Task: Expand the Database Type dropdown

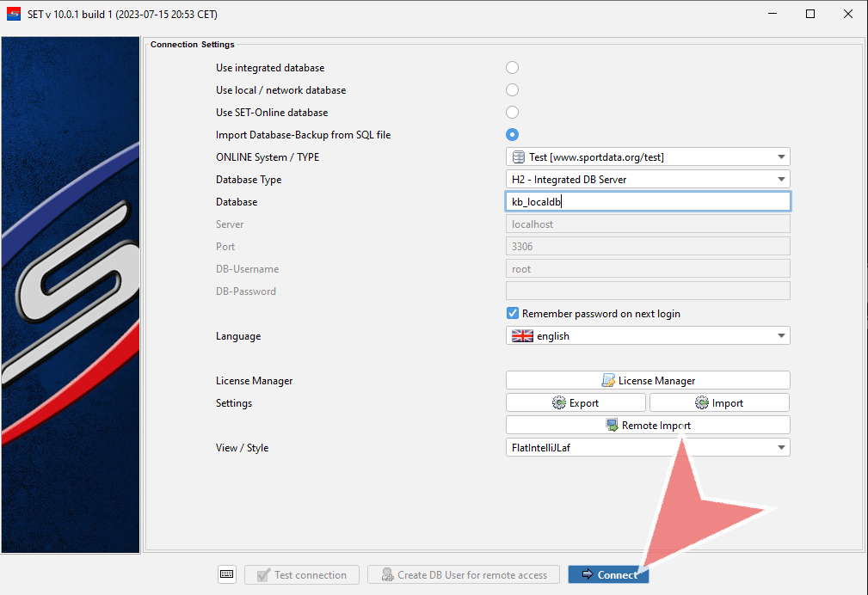Action: pyautogui.click(x=780, y=180)
